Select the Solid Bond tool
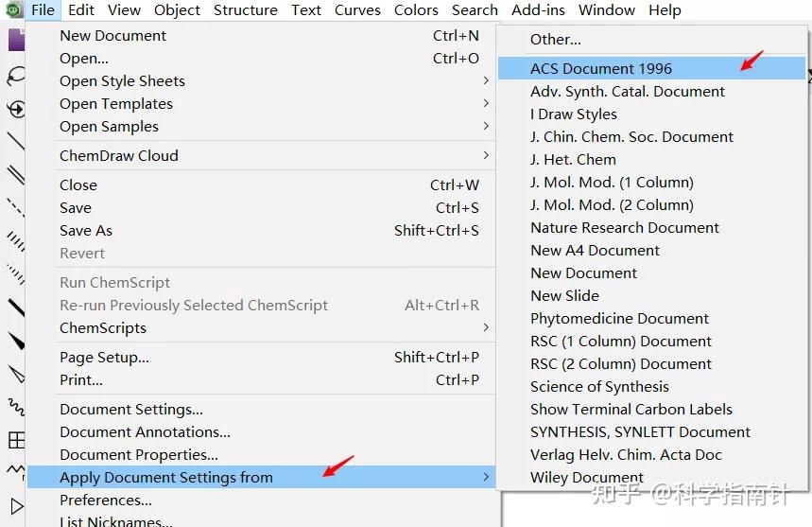 [15, 142]
